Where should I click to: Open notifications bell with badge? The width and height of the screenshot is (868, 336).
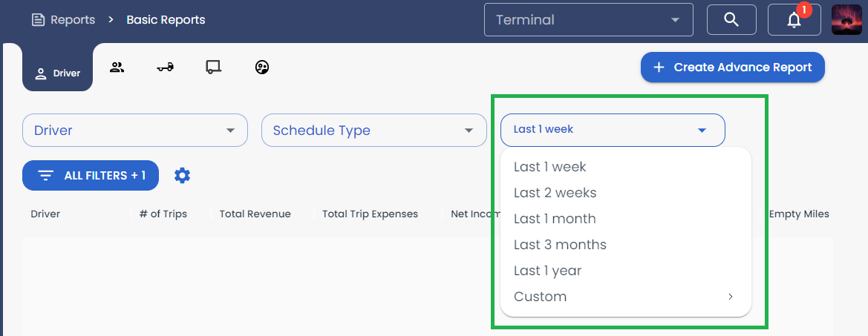(794, 20)
